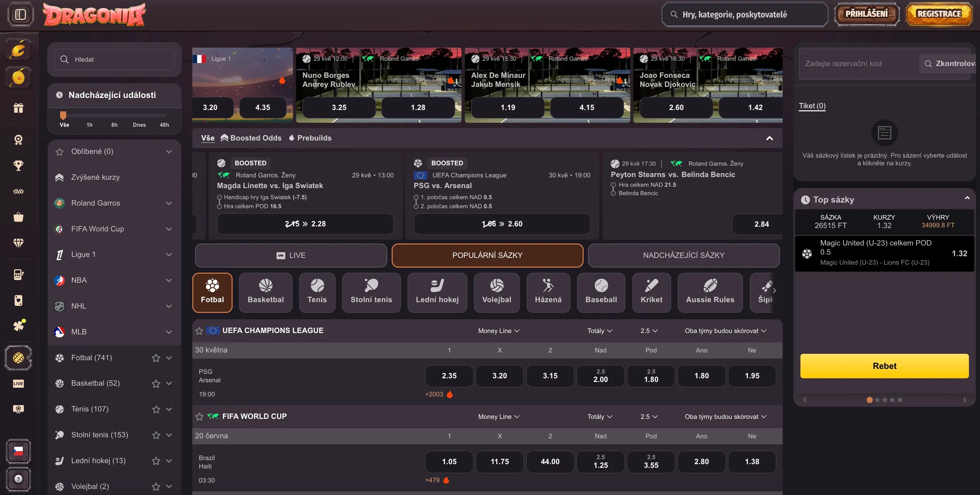Open Money Line dropdown for UEFA Champions League

[498, 331]
